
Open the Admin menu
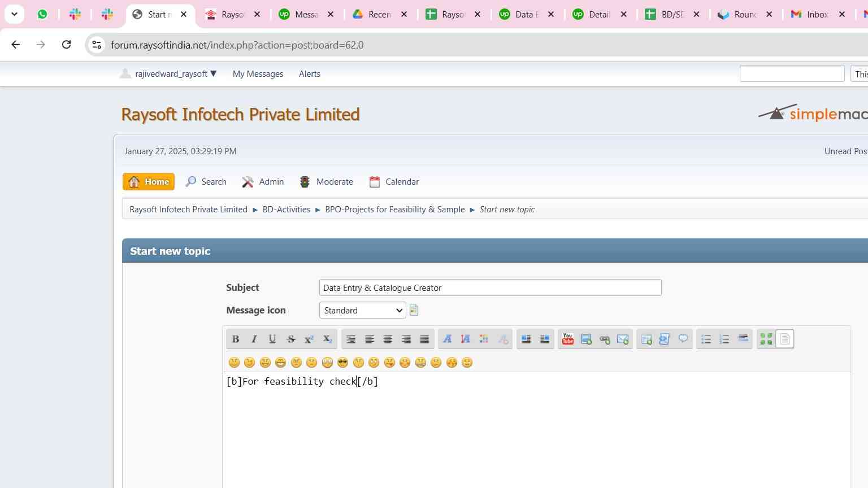click(263, 181)
